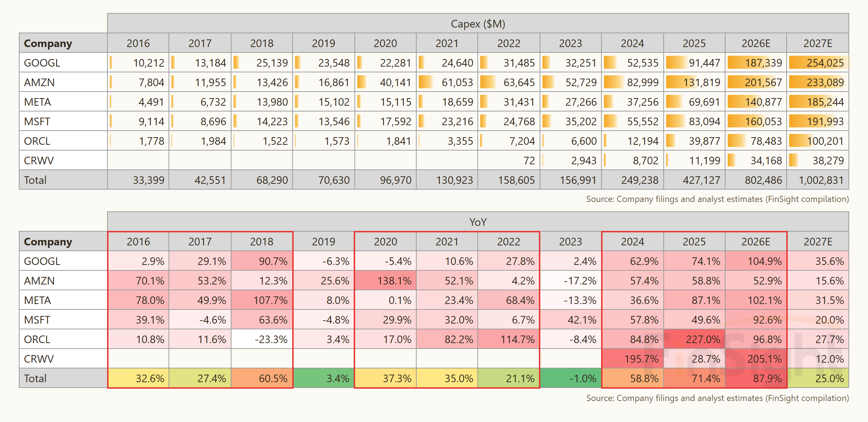868x422 pixels.
Task: Select ORCL 2019 capex value 1,573
Action: (x=337, y=141)
